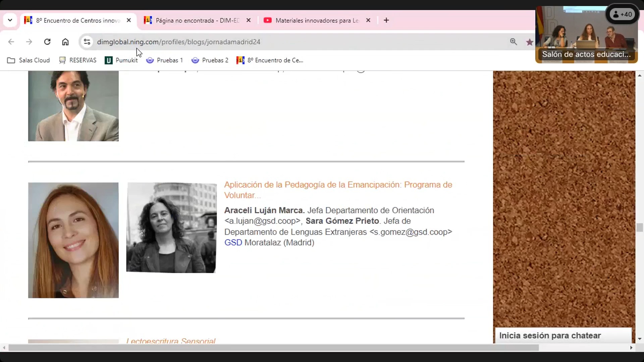Open the 'Pruebas 1' bookmark

165,60
